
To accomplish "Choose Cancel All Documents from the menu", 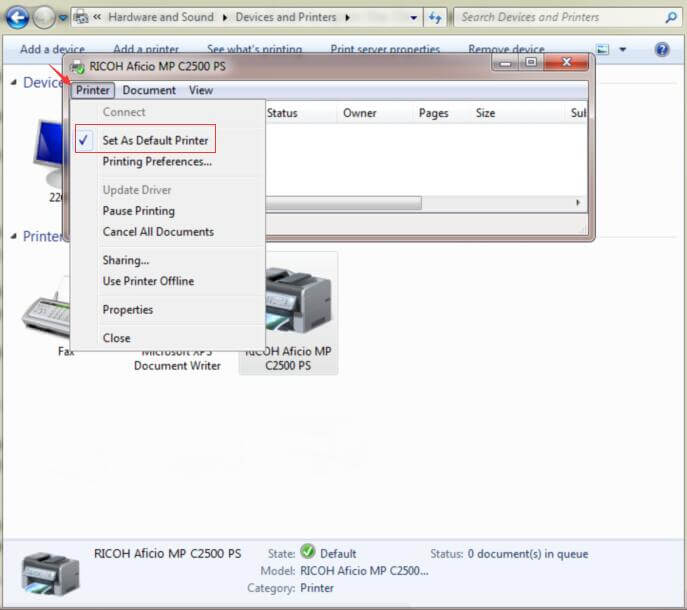I will coord(158,232).
